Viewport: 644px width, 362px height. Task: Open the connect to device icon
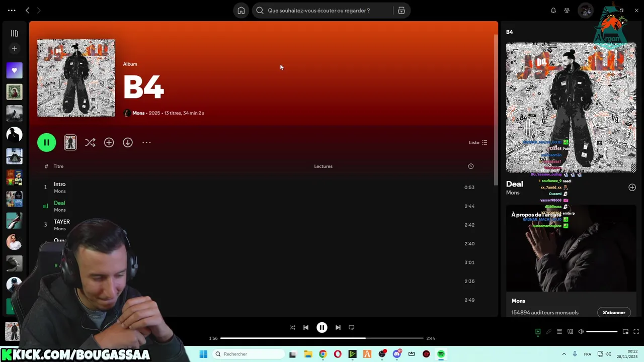570,332
